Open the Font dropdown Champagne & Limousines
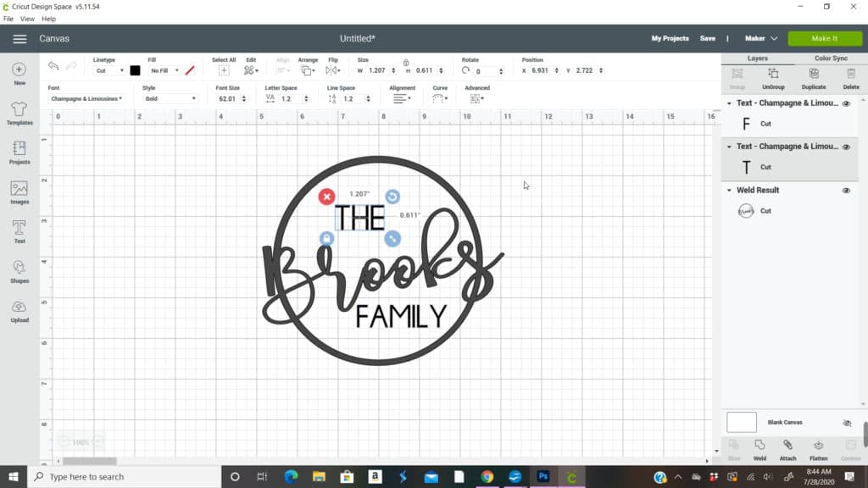The height and width of the screenshot is (488, 868). (86, 98)
